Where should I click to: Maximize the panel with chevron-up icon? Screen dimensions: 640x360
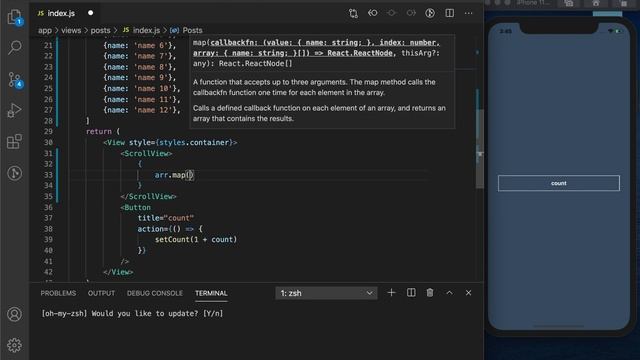[449, 293]
